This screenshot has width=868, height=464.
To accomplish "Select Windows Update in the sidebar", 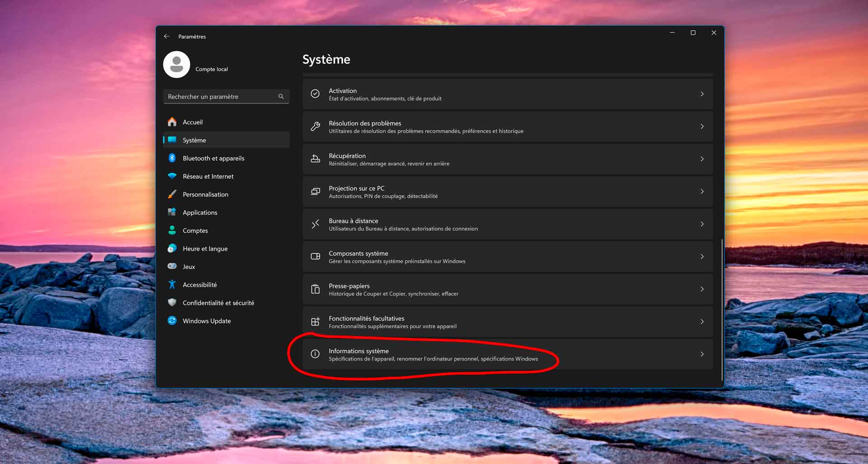I will [226, 321].
